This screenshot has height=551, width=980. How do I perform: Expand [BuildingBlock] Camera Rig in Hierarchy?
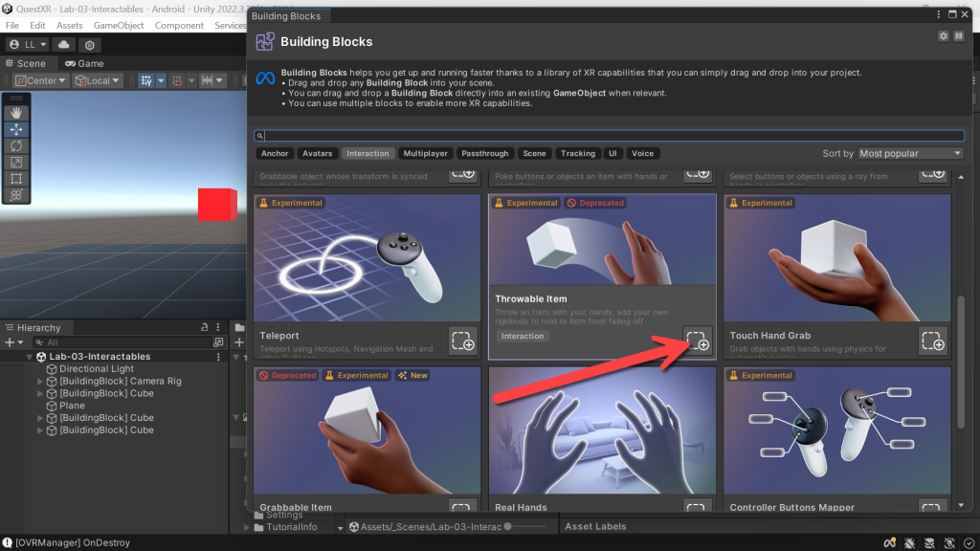coord(40,381)
